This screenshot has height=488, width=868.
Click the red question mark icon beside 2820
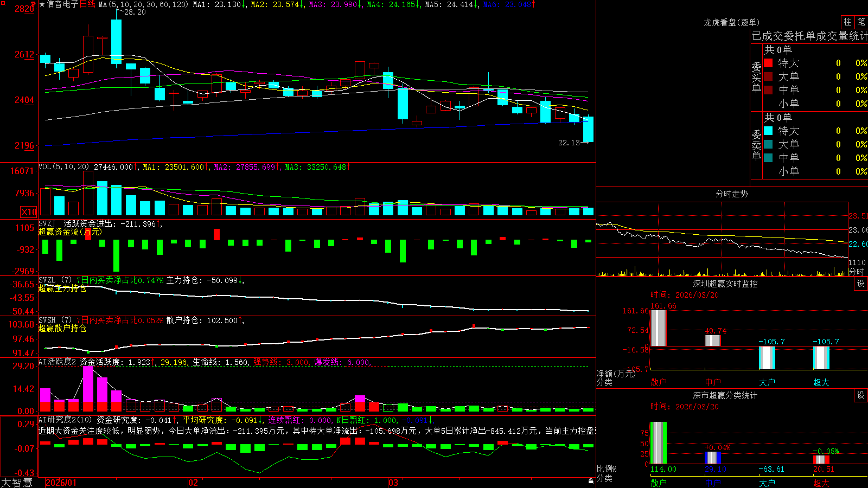click(x=33, y=5)
